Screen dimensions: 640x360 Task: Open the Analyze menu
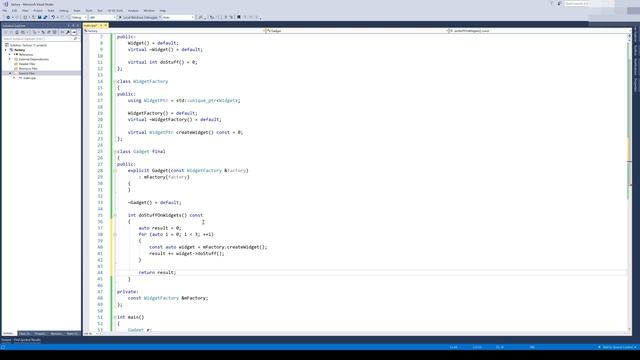pos(133,11)
